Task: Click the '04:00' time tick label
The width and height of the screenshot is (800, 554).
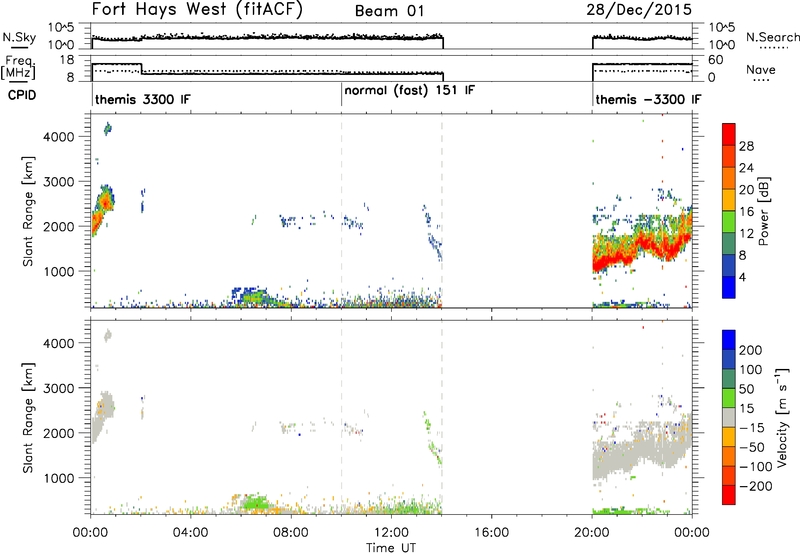Action: pos(190,533)
